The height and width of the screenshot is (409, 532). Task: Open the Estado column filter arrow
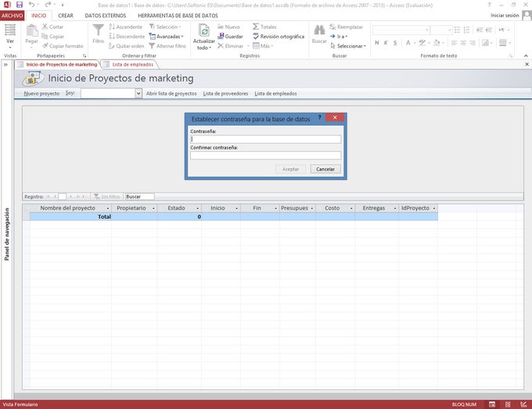(x=197, y=208)
